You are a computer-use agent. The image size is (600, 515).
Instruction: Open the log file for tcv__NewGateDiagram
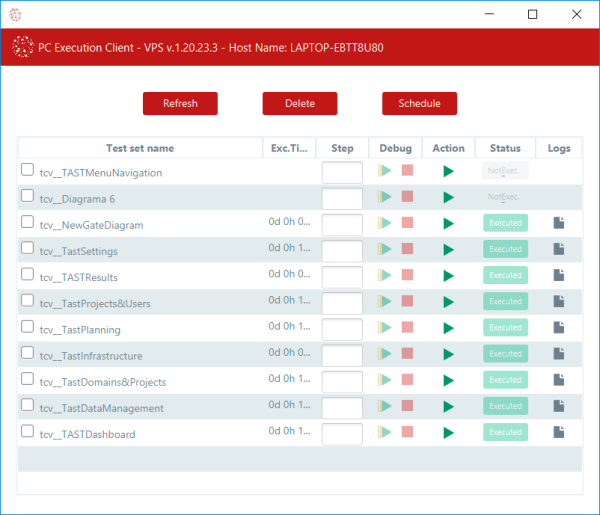click(x=559, y=223)
